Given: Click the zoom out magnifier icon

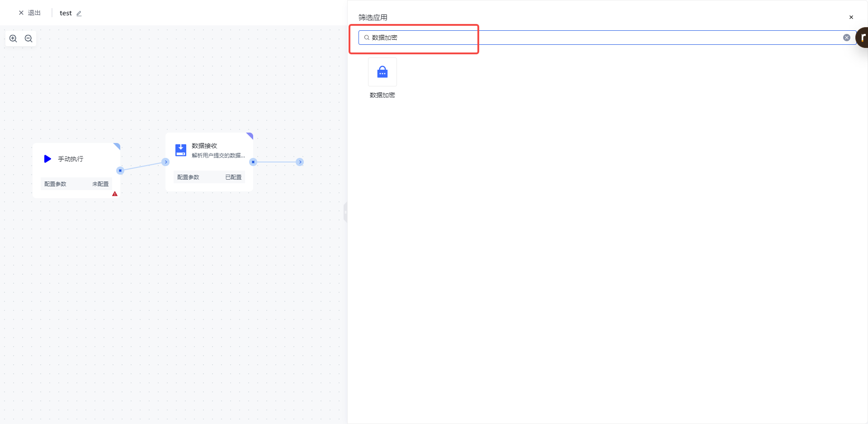Looking at the screenshot, I should click(28, 38).
